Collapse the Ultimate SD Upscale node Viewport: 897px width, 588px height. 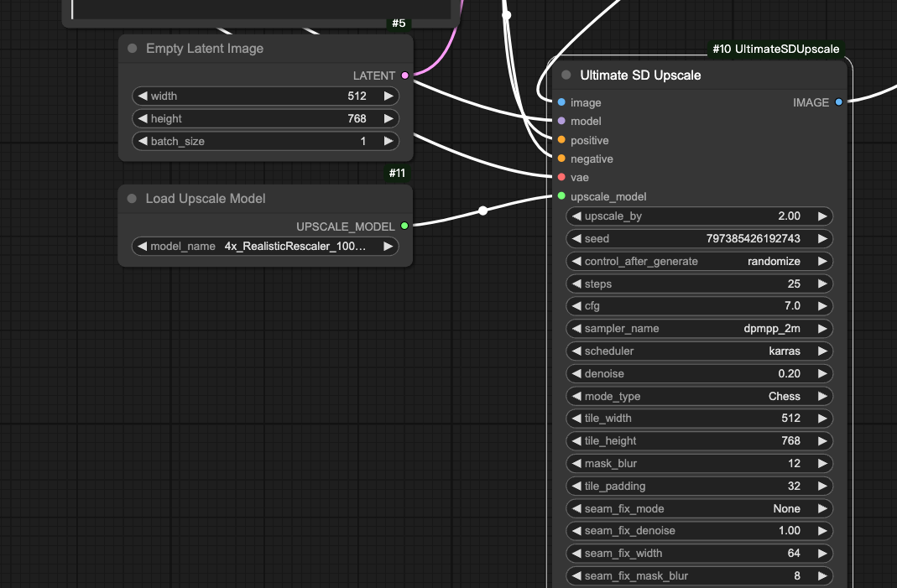pyautogui.click(x=566, y=75)
